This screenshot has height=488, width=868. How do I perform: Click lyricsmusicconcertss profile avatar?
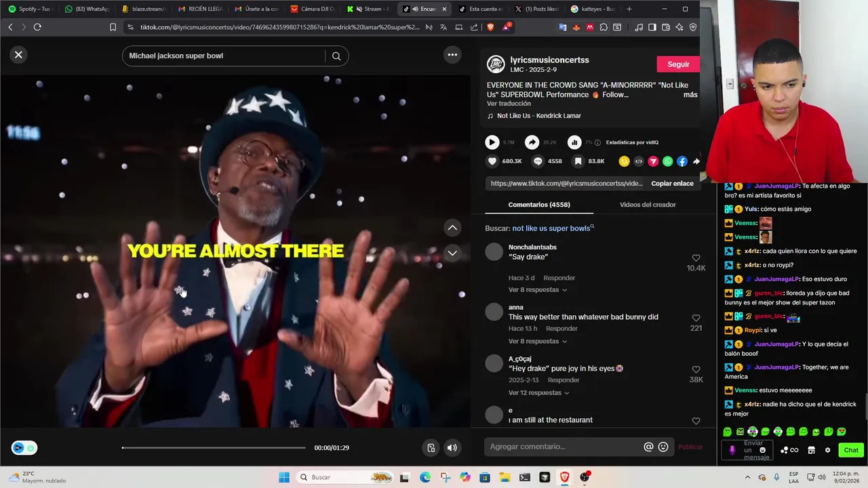[x=496, y=64]
